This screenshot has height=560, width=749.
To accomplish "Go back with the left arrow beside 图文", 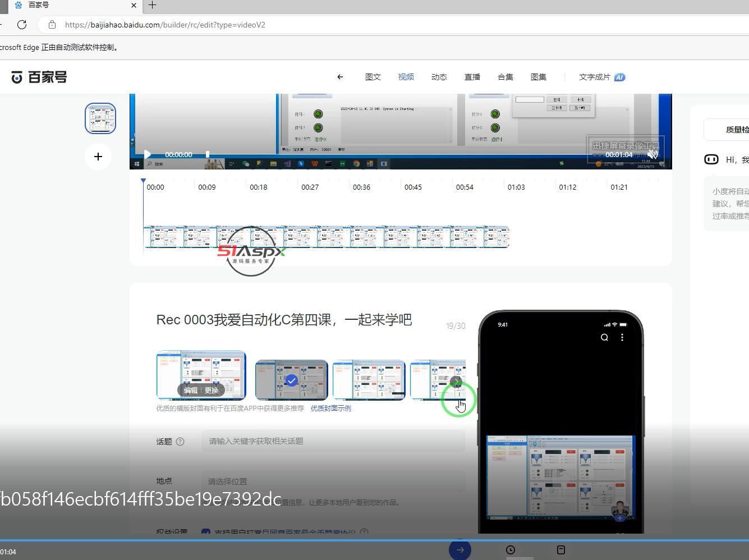I will 340,77.
